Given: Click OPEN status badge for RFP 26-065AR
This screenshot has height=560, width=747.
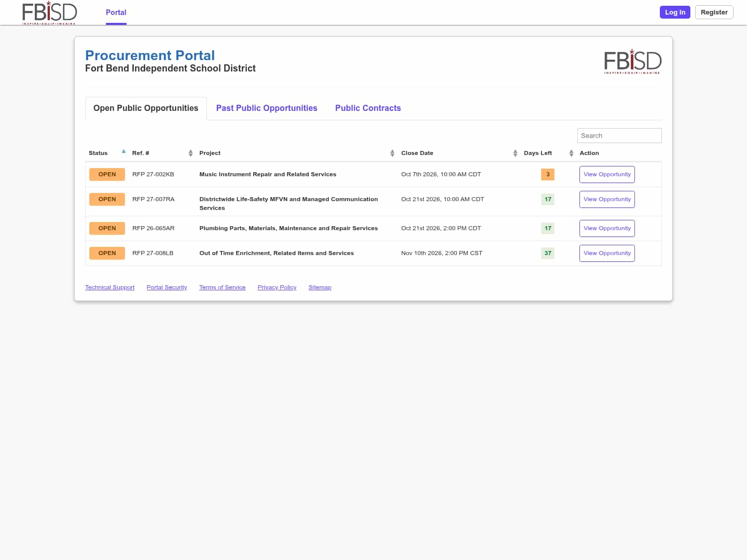Looking at the screenshot, I should [x=107, y=229].
